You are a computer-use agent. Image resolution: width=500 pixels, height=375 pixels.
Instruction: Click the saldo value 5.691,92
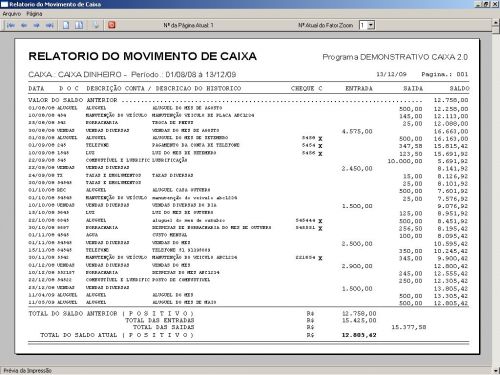pyautogui.click(x=453, y=161)
